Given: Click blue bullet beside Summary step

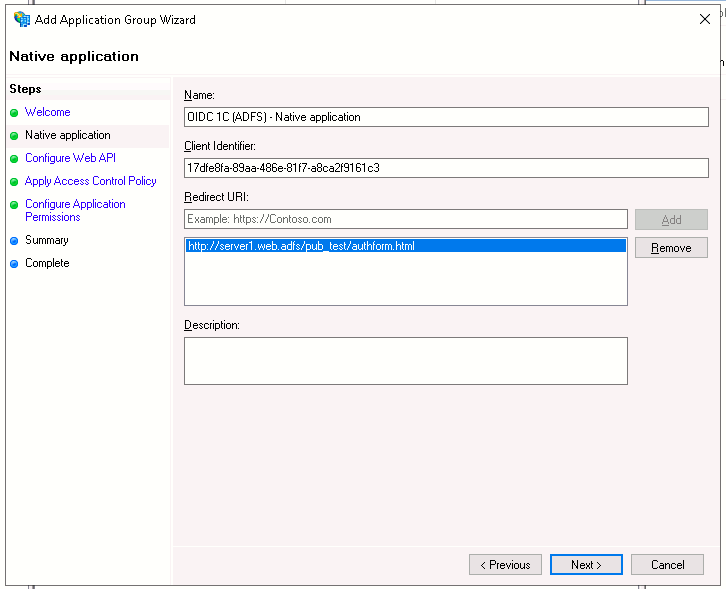Looking at the screenshot, I should pos(14,241).
